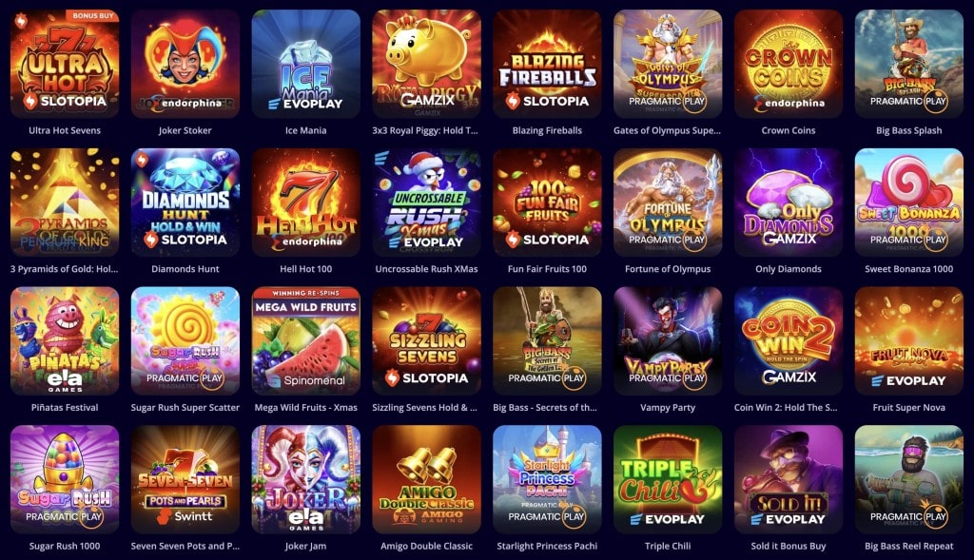
Task: Click the Sugar Rush Super Scatter label
Action: pos(185,407)
